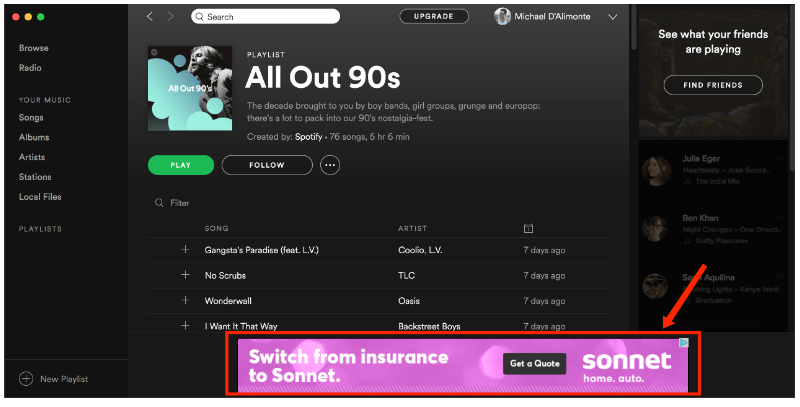Select the No Scrubs song title
The image size is (800, 407).
coord(225,275)
